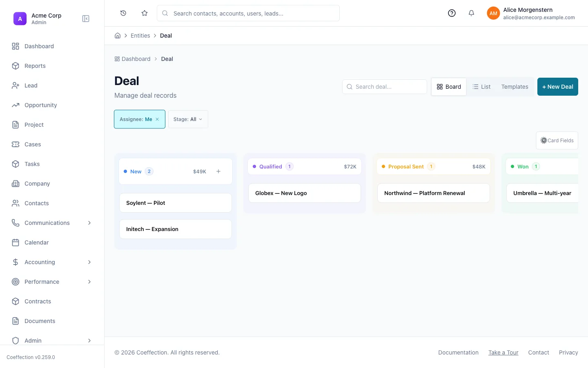Click the New Deal button

tap(558, 87)
